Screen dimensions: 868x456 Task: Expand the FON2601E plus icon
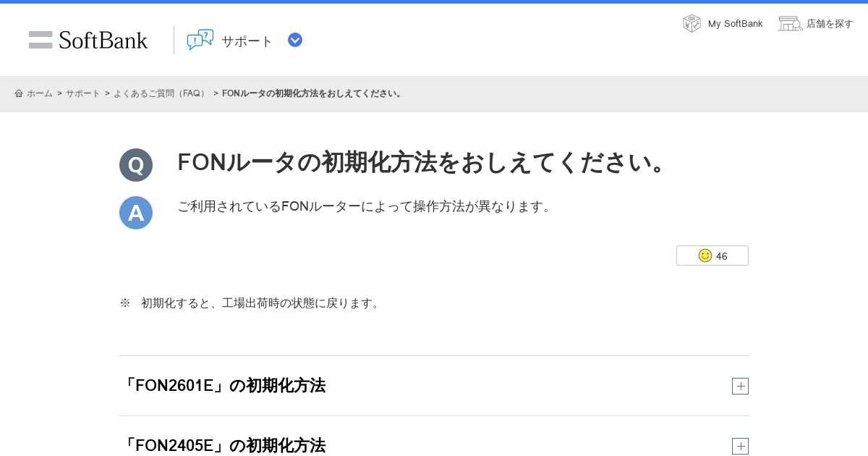click(x=740, y=386)
